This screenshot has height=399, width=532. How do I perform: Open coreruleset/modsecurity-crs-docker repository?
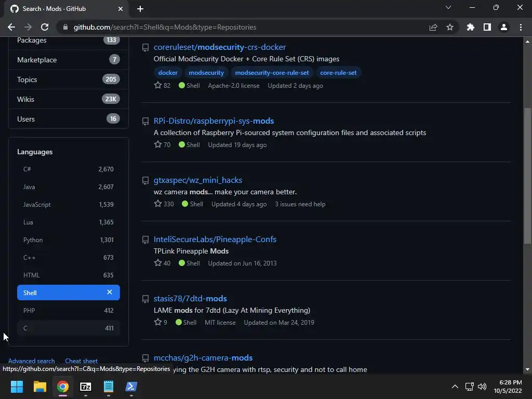tap(220, 47)
